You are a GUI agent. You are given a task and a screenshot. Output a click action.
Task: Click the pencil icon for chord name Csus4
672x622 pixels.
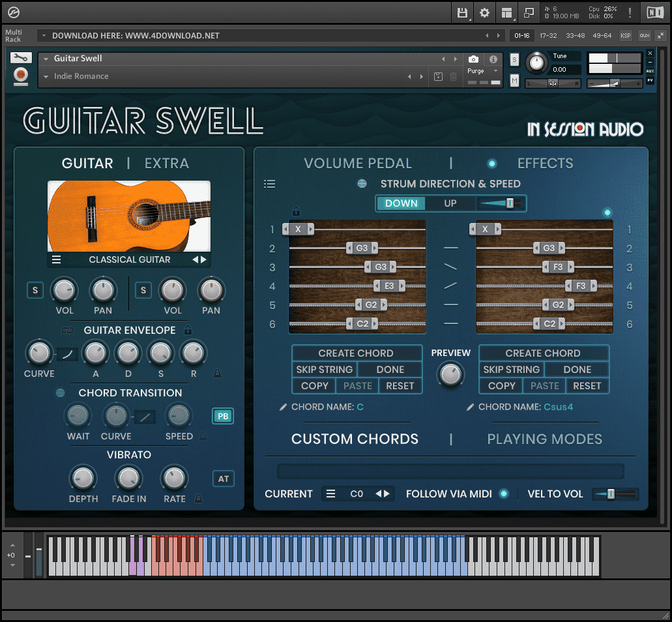470,407
